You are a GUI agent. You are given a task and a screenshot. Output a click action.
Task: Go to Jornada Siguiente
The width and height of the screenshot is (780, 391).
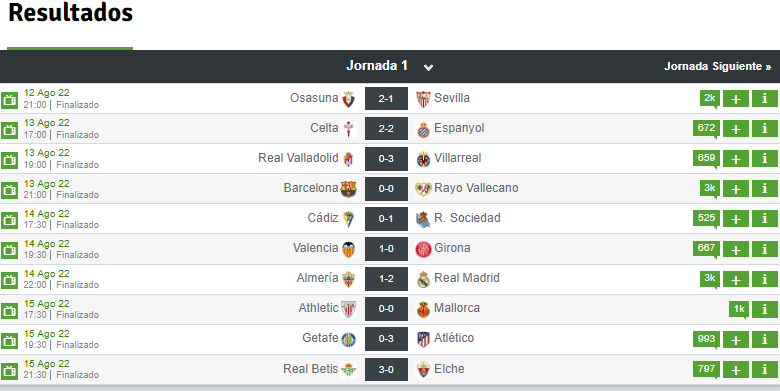point(718,67)
